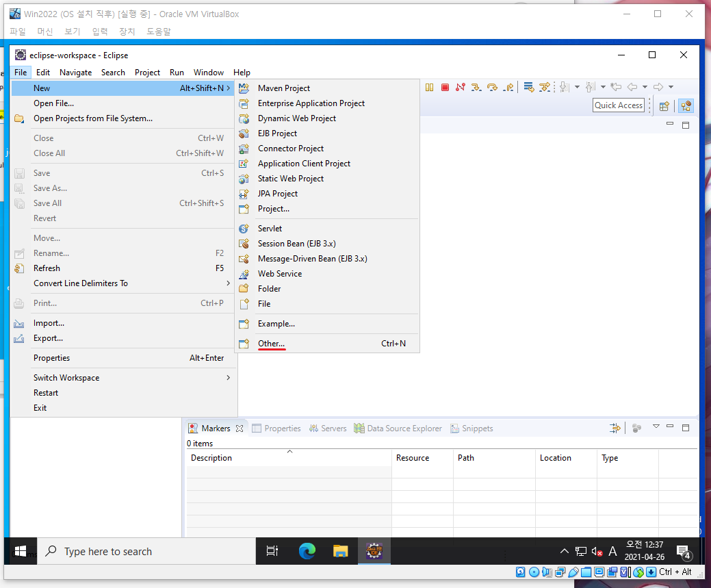Select the Java EE perspective icon
711x588 pixels.
click(x=686, y=106)
